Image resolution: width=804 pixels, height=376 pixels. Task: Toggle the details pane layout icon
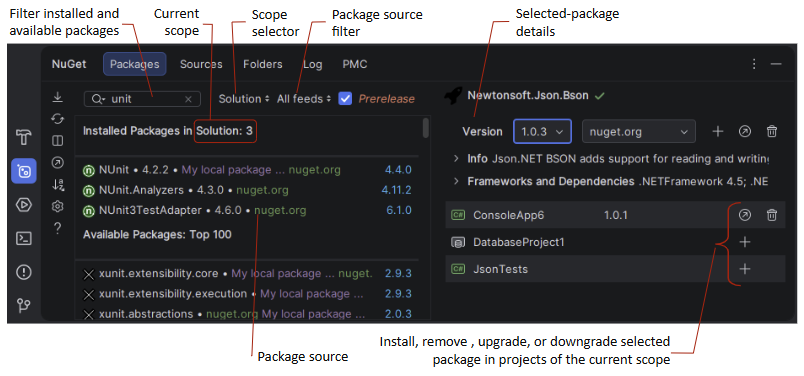(58, 141)
